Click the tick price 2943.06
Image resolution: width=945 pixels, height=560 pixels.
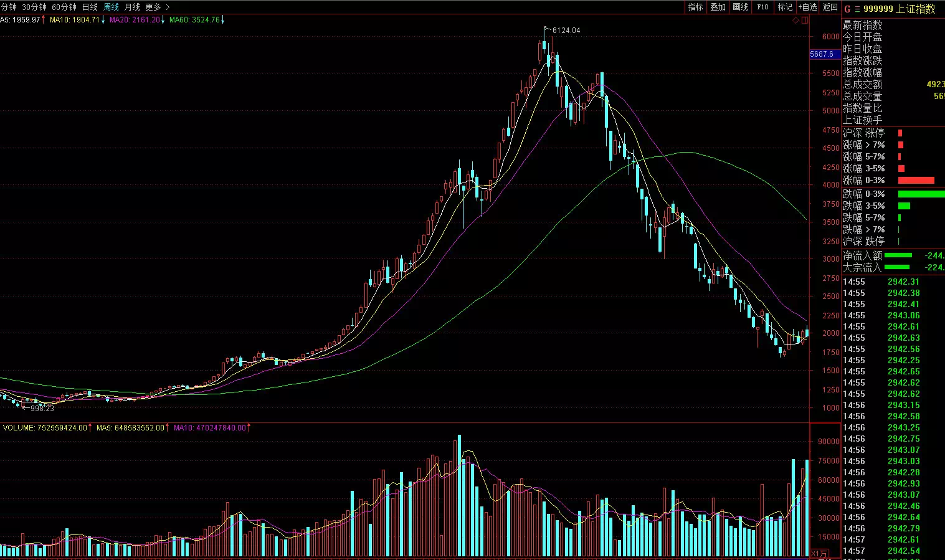[x=904, y=315]
